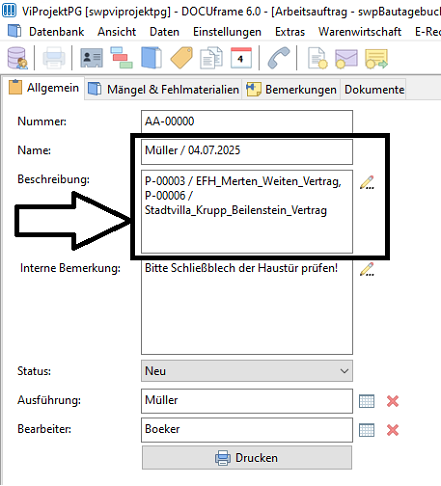The image size is (441, 486).
Task: Click the yellow note forward icon
Action: pyautogui.click(x=377, y=58)
